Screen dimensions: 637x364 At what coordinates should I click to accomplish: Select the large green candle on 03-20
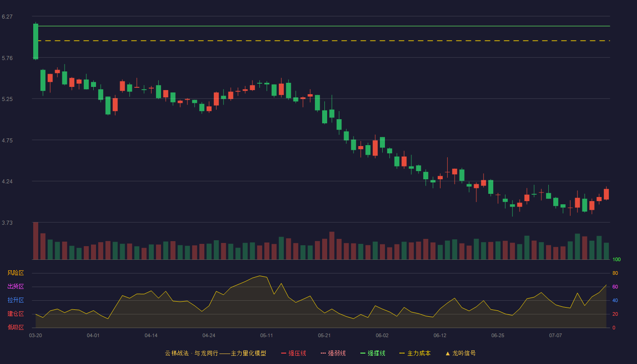click(x=35, y=41)
